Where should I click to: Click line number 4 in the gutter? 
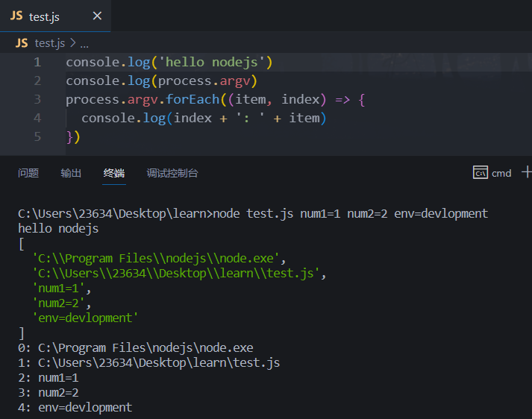pyautogui.click(x=37, y=119)
